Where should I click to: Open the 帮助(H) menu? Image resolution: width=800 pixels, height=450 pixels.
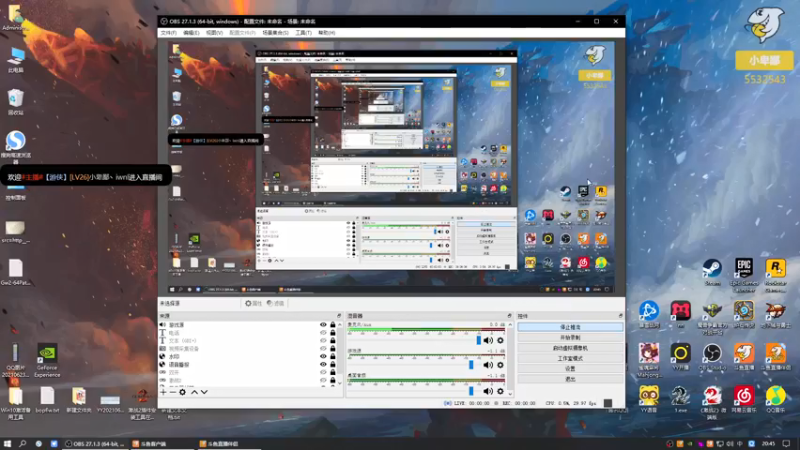[327, 33]
